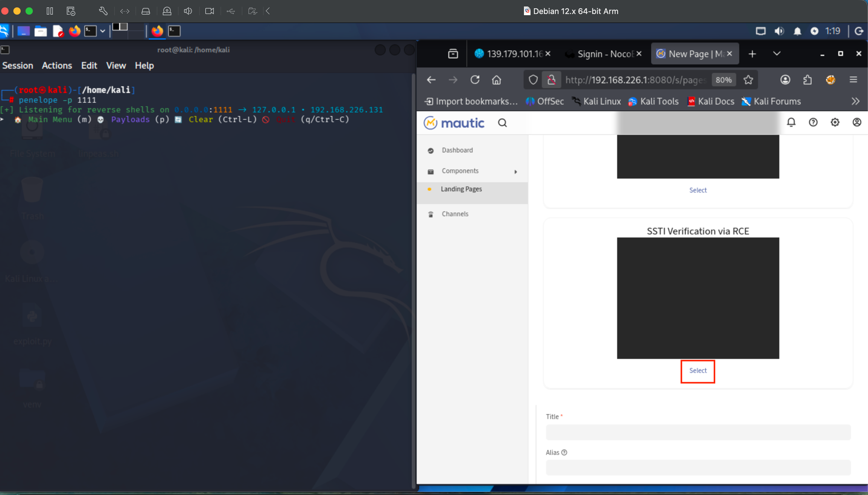Click the Title input field
Screen dimensions: 868x495
pos(698,433)
